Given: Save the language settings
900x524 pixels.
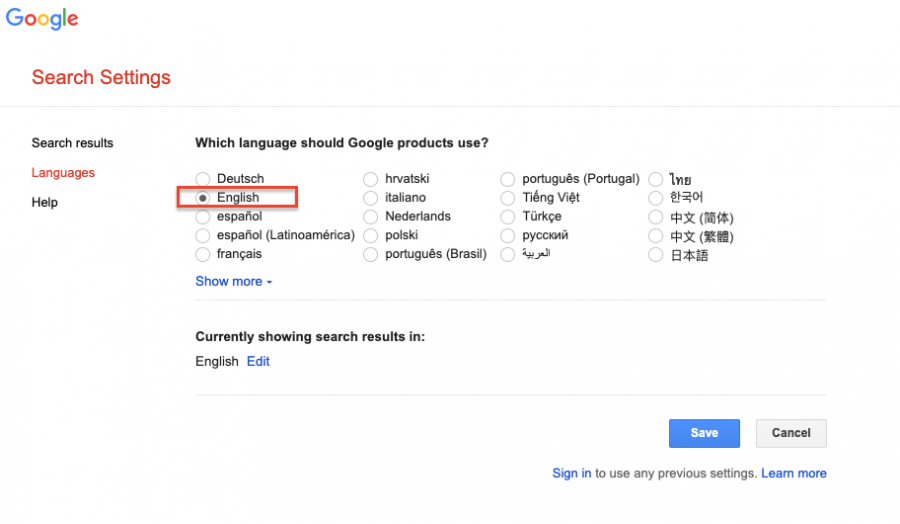Looking at the screenshot, I should 704,433.
